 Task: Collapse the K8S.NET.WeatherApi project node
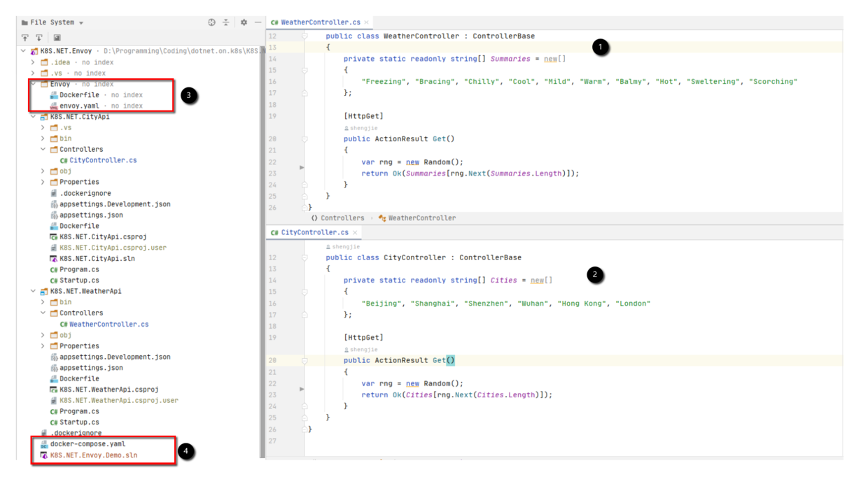[33, 291]
